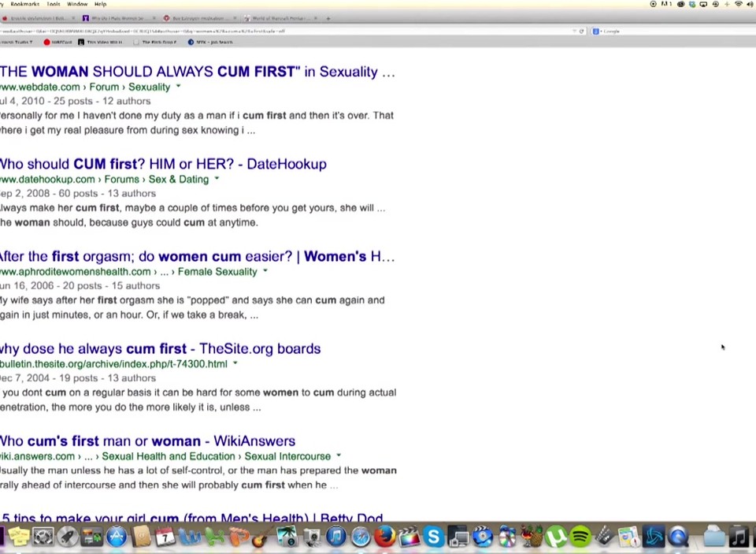Image resolution: width=756 pixels, height=554 pixels.
Task: Switch to the World of Warcraft tab
Action: pos(280,18)
